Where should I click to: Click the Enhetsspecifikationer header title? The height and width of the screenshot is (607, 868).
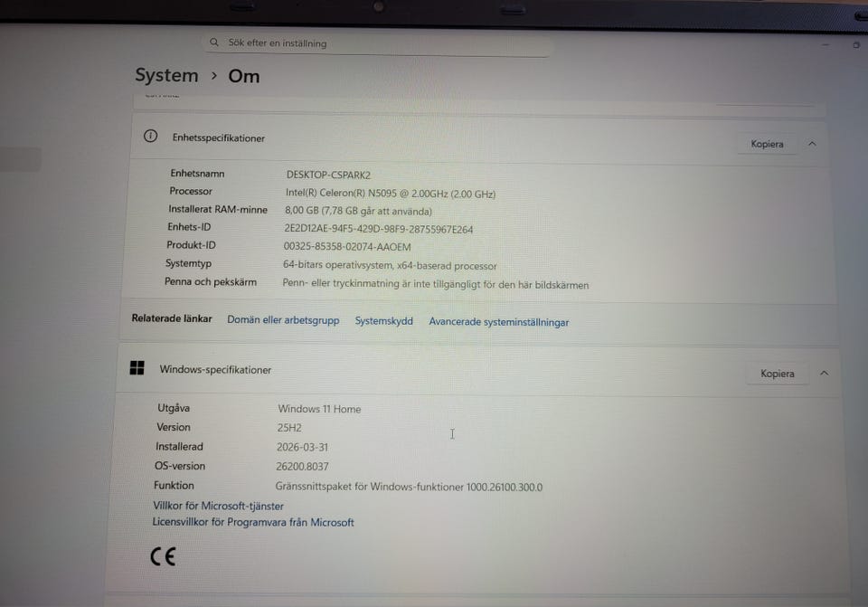(x=218, y=138)
